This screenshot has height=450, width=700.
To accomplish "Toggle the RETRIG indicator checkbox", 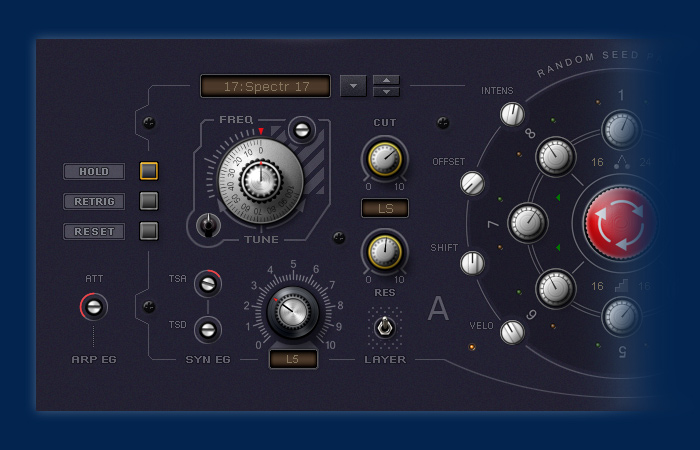I will point(149,201).
